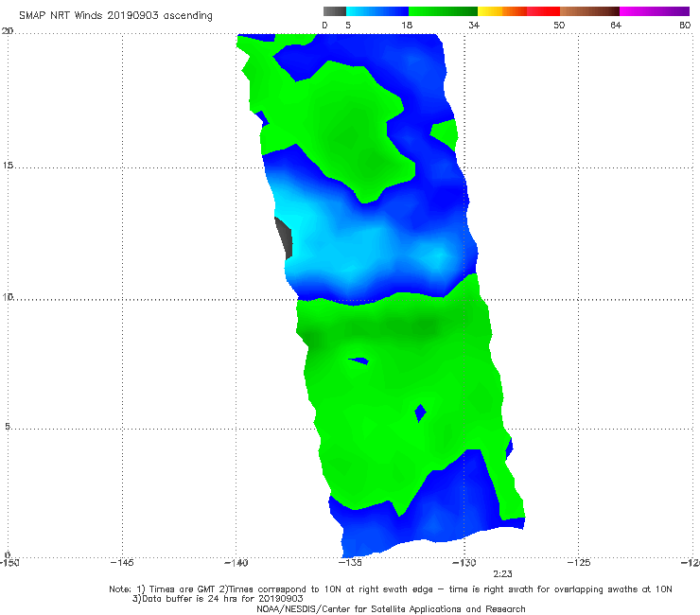Click the green segment of the color bar
Image resolution: width=700 pixels, height=615 pixels.
[x=443, y=11]
